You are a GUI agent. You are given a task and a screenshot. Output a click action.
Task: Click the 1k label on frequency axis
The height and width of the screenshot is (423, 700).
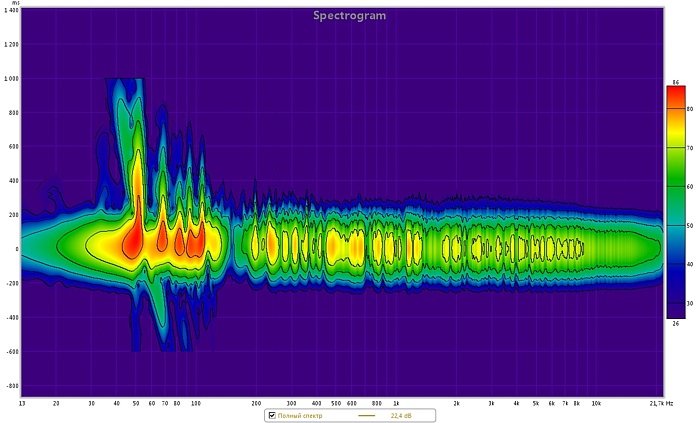[x=395, y=403]
